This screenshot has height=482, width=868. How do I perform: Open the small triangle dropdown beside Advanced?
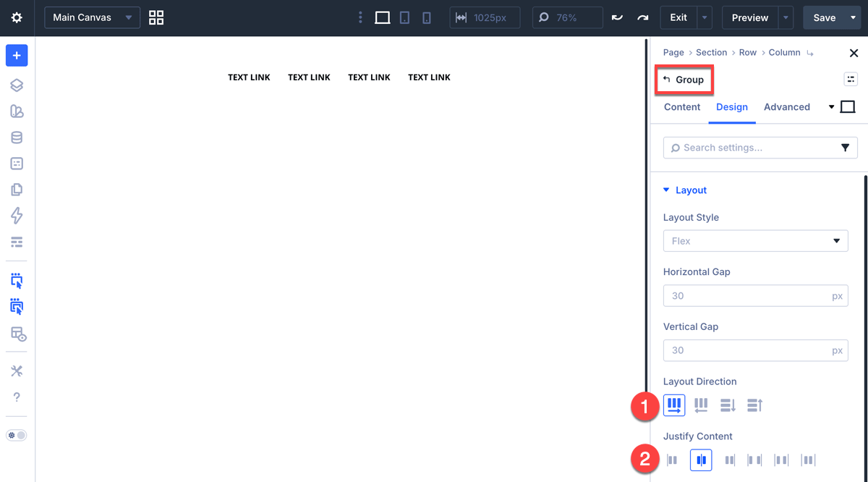click(831, 107)
